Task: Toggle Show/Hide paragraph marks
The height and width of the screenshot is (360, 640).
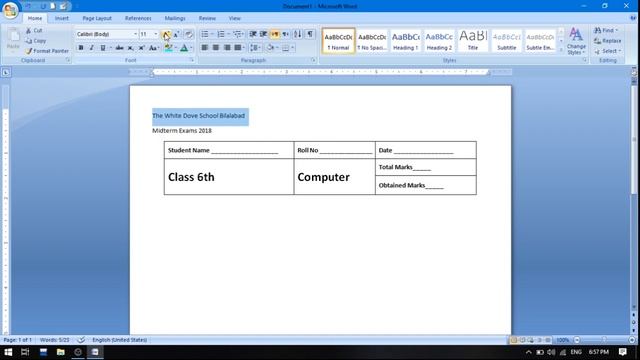Action: point(310,34)
